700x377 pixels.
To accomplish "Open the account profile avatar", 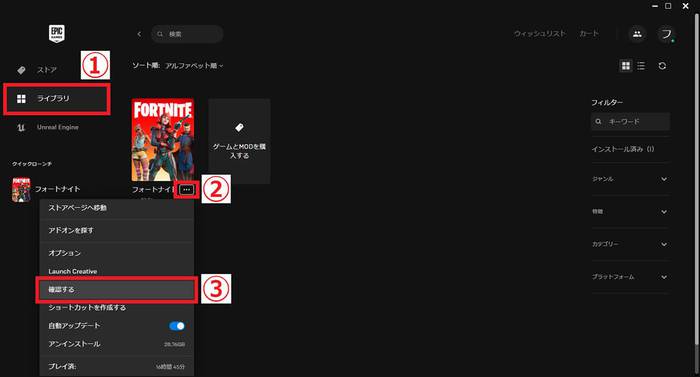I will point(666,34).
